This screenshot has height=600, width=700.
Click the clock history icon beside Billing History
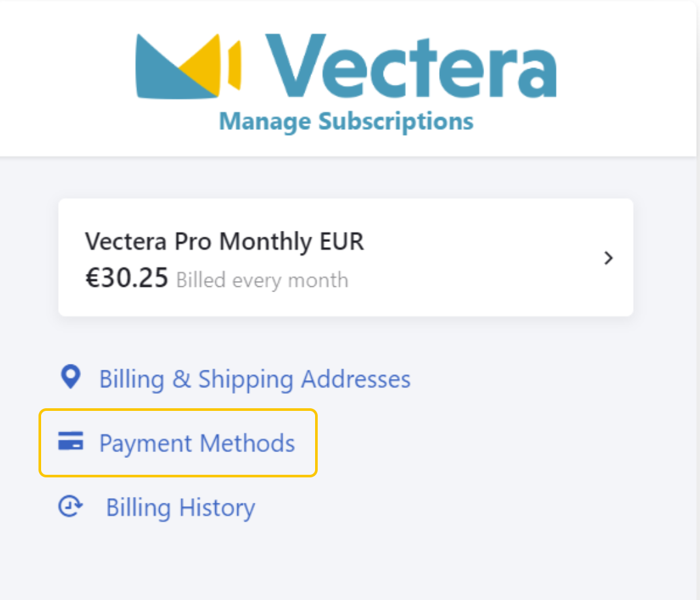(x=70, y=506)
